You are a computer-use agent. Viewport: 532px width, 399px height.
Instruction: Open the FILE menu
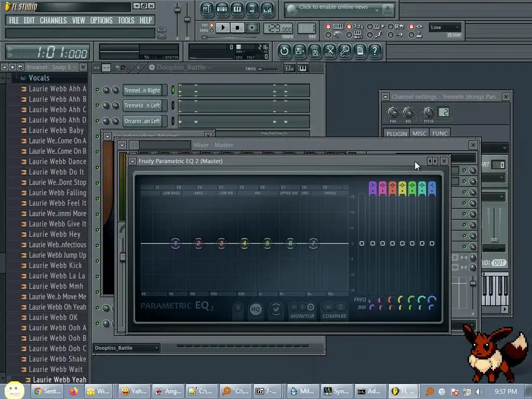(x=14, y=20)
